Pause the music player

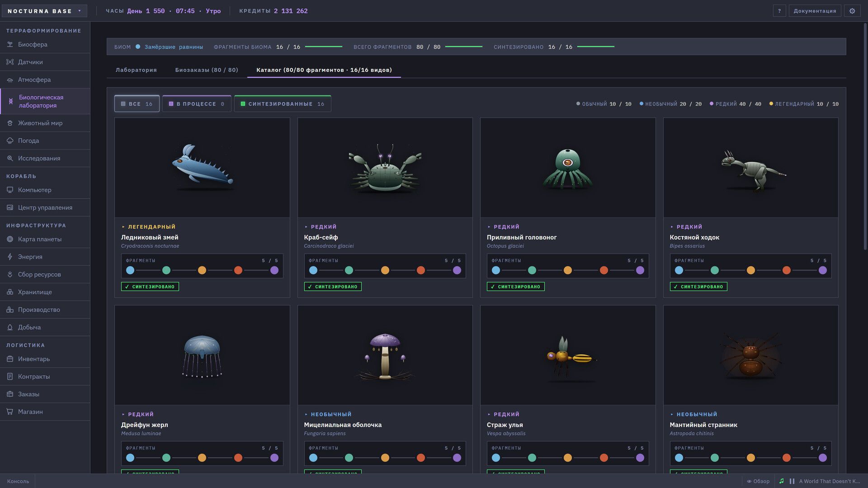792,481
